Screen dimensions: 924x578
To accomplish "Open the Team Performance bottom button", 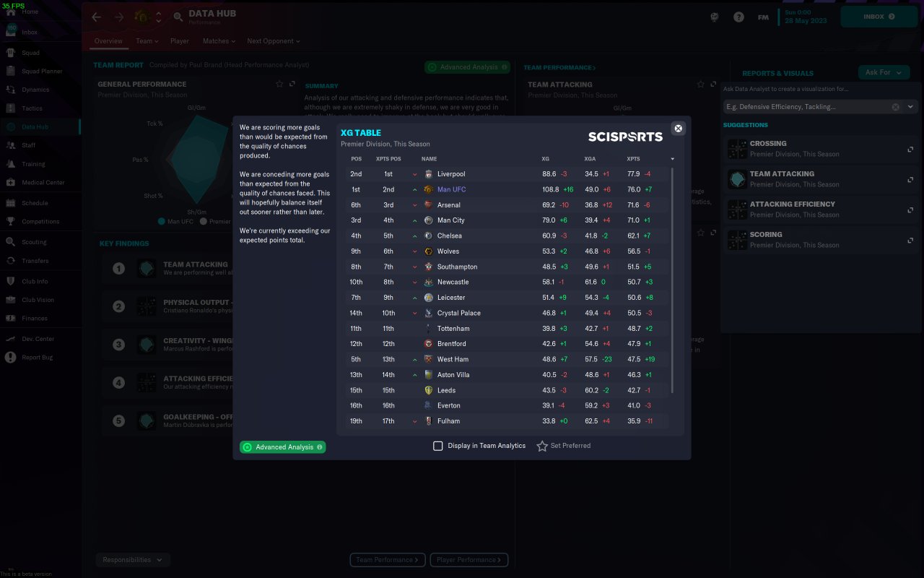I will pos(388,560).
